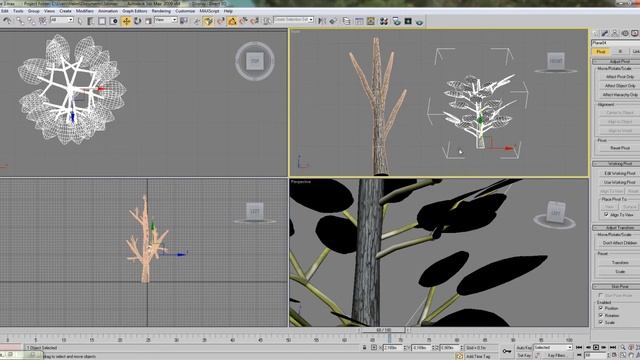Image resolution: width=640 pixels, height=360 pixels.
Task: Click the Edit Working Pivot button
Action: click(620, 173)
